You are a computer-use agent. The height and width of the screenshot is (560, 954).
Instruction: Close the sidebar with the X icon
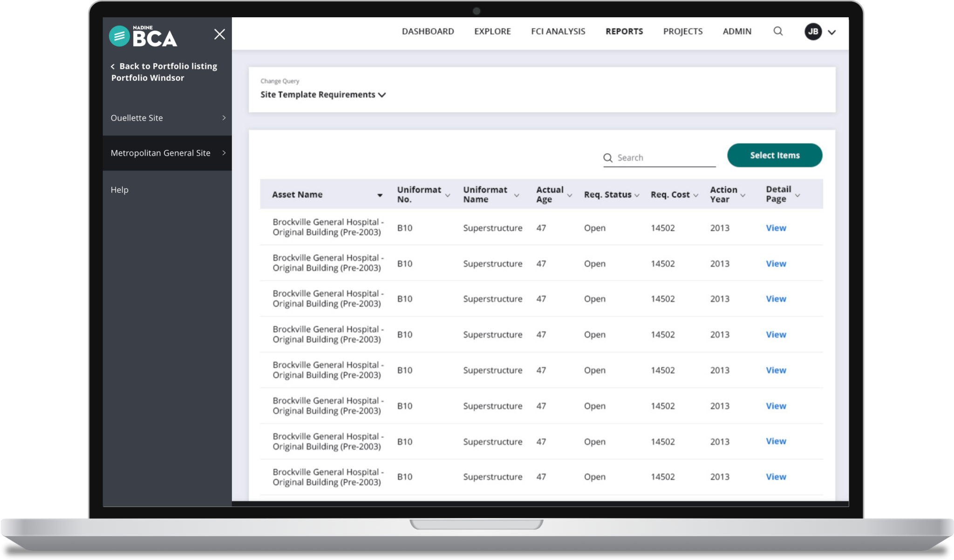(x=219, y=34)
